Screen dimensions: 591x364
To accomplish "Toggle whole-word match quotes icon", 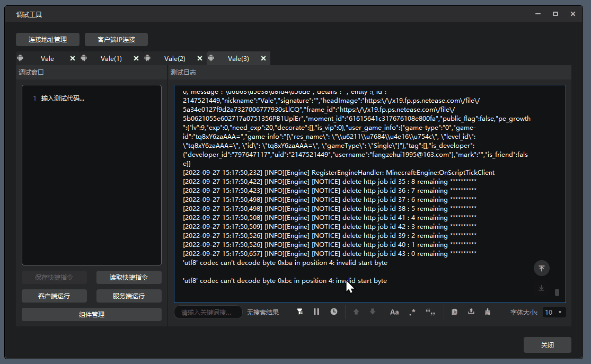I will [x=430, y=312].
